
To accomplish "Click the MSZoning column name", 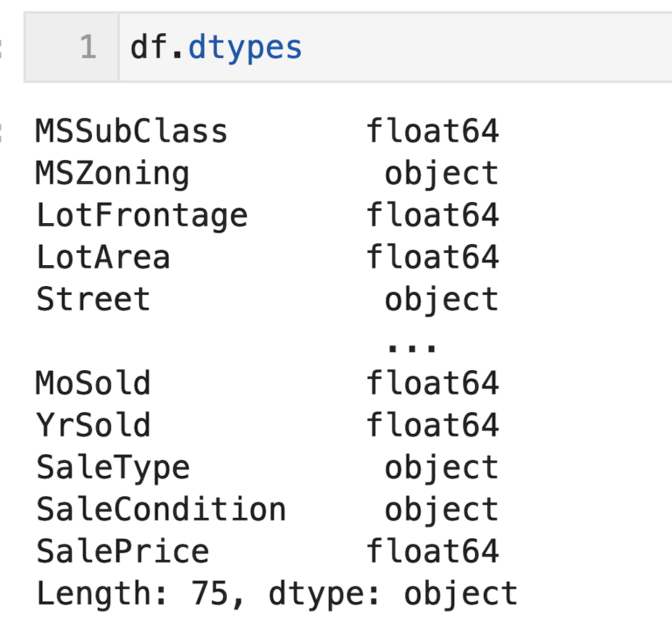I will [x=112, y=173].
